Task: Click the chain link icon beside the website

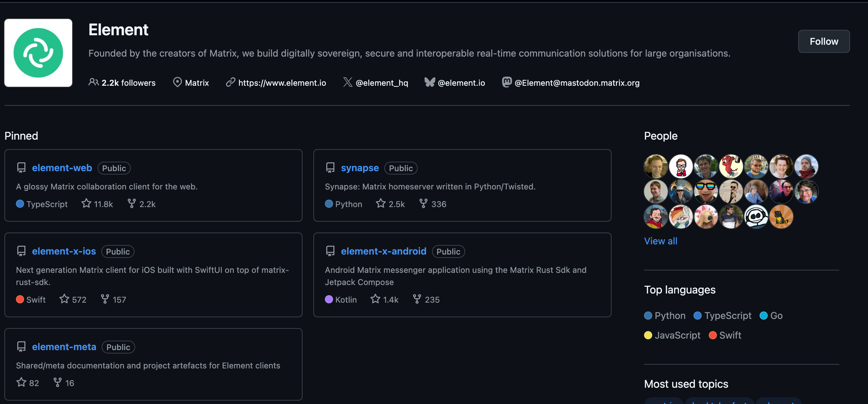Action: tap(230, 82)
